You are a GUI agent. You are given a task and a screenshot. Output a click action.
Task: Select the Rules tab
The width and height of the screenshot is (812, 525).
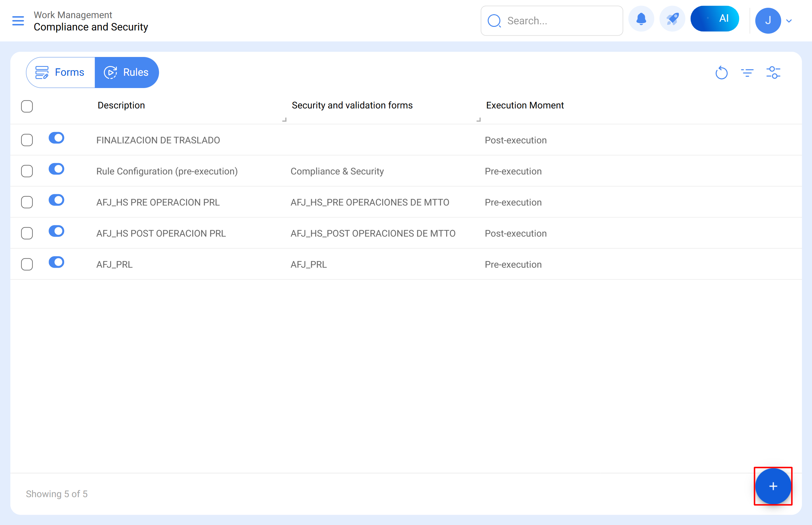pos(127,72)
